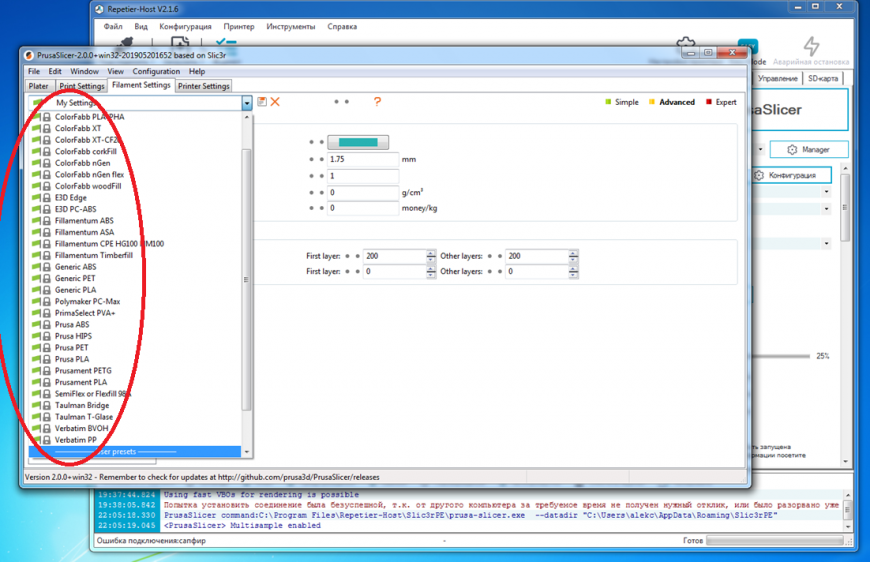Click the other layers temperature field showing 200
Image resolution: width=870 pixels, height=562 pixels.
(x=538, y=256)
